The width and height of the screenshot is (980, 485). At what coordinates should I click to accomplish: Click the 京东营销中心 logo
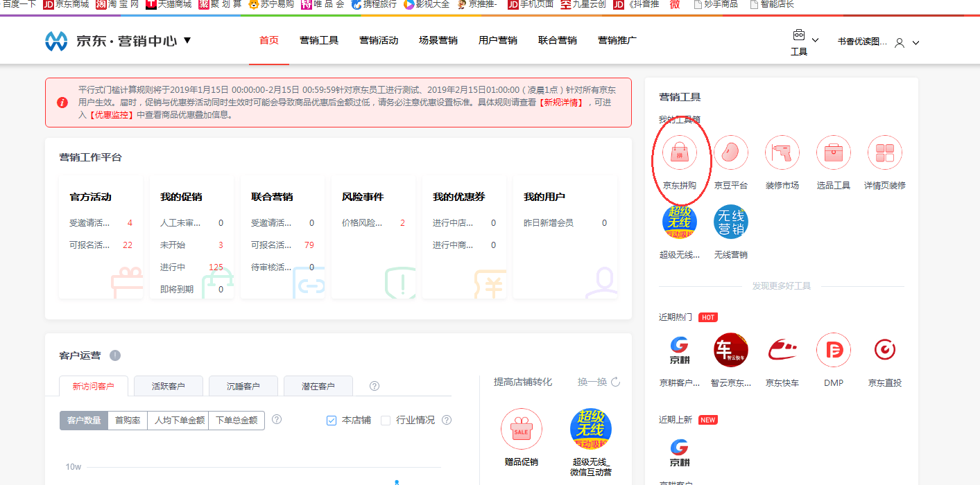[x=110, y=41]
